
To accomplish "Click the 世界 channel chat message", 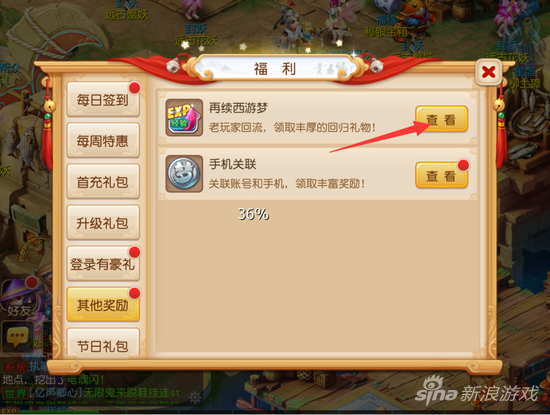I will pos(92,393).
